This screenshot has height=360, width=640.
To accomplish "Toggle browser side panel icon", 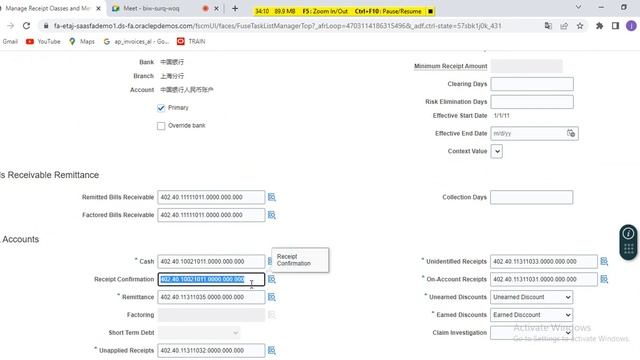I will [615, 26].
